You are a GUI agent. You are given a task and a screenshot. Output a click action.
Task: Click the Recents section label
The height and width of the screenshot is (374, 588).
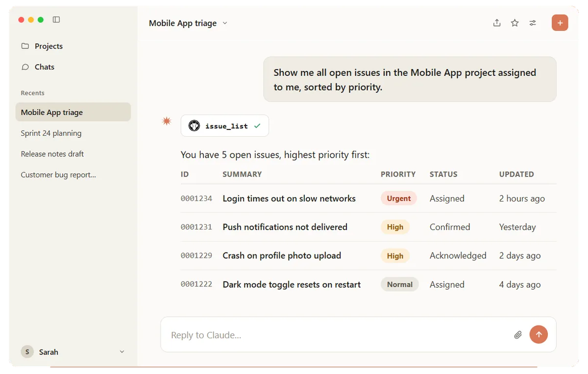point(32,93)
